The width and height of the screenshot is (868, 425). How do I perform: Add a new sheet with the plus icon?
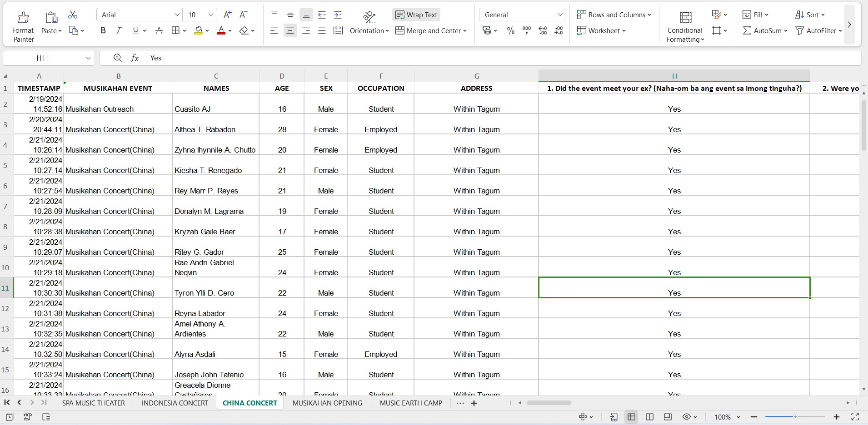point(474,403)
